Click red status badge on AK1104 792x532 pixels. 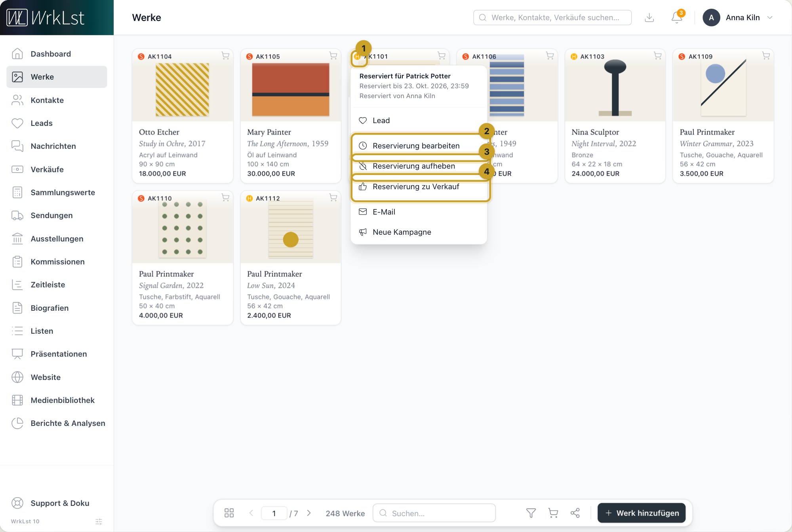click(141, 57)
